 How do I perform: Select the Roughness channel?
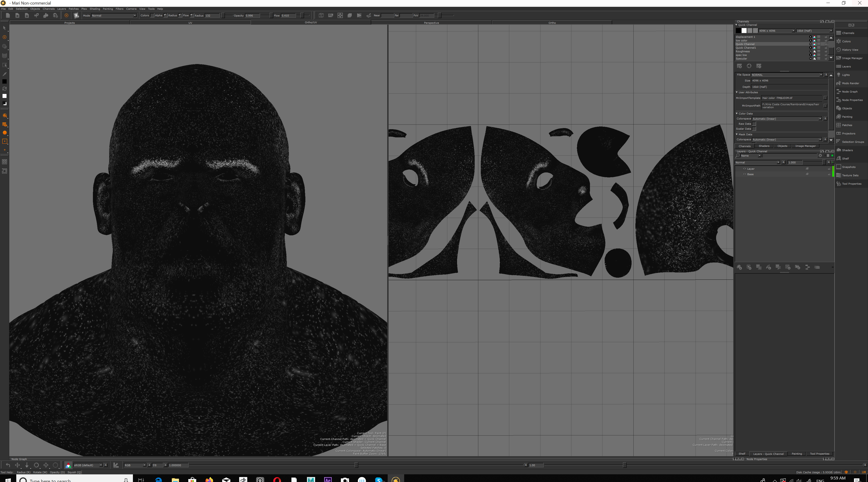[743, 51]
